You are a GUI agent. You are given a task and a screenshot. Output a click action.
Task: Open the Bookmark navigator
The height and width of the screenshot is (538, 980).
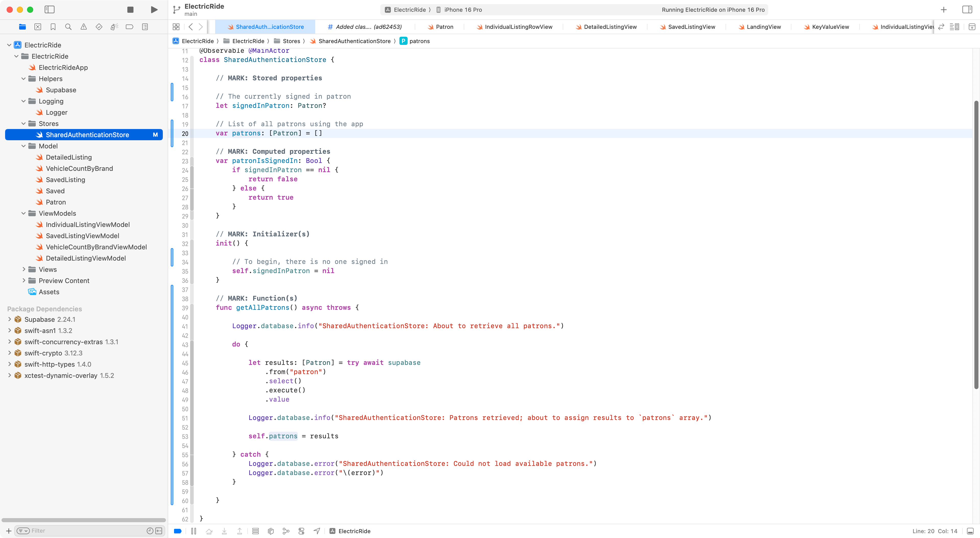[x=53, y=27]
